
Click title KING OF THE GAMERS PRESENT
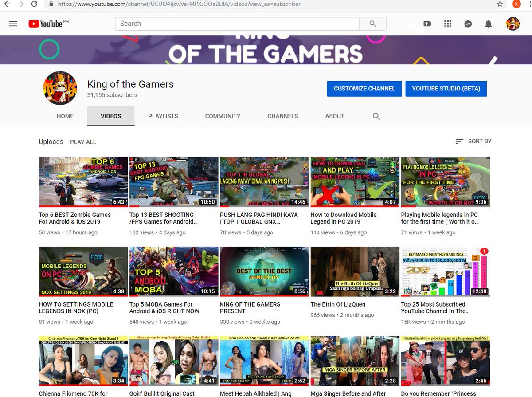250,308
